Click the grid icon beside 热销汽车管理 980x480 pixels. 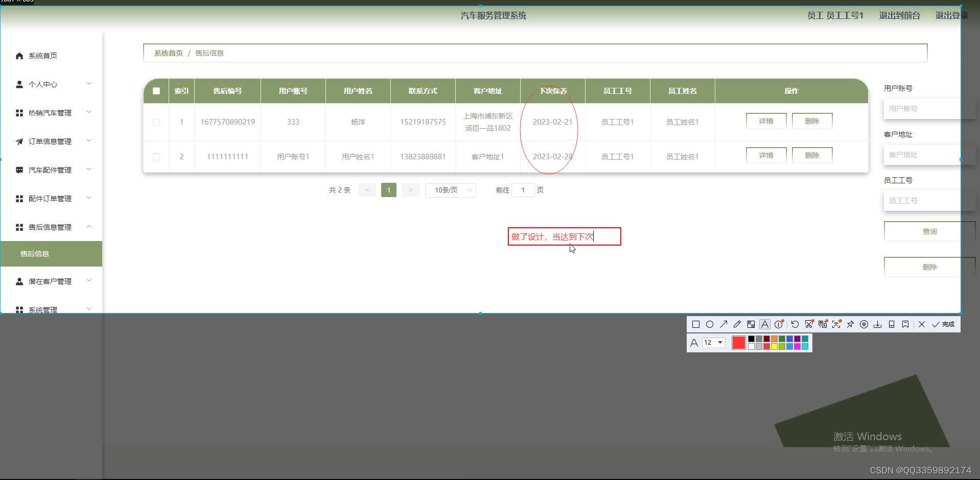click(x=19, y=113)
